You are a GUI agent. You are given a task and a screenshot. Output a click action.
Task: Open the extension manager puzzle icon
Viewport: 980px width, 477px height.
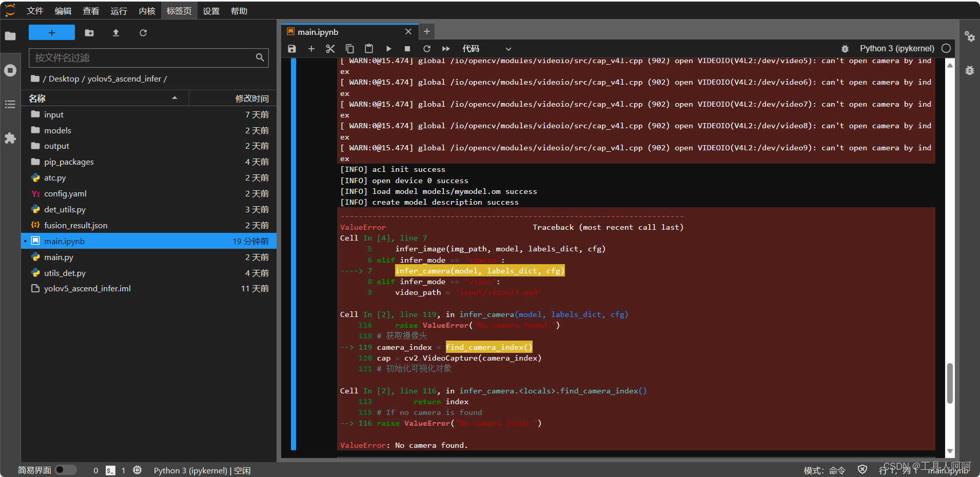[x=10, y=138]
